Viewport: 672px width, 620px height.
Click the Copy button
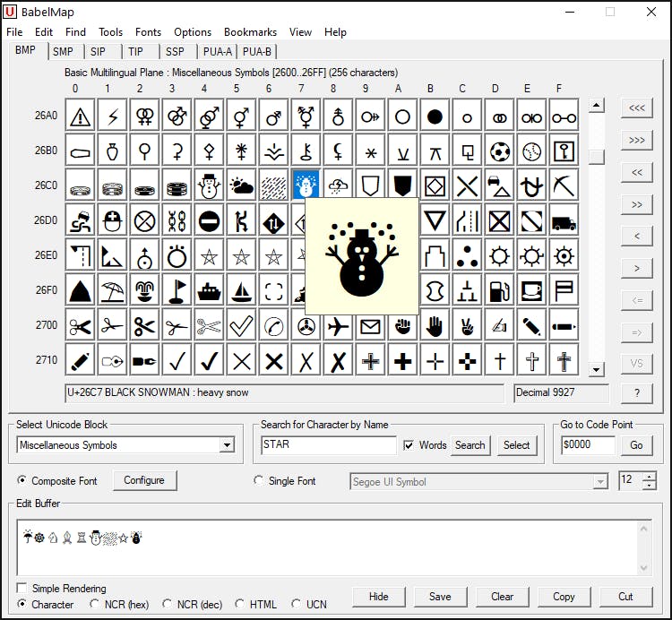point(564,597)
